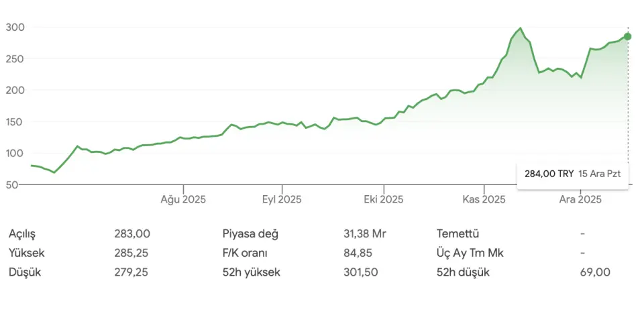This screenshot has height=326, width=644.
Task: Click the Düşük stat label
Action: pos(25,272)
